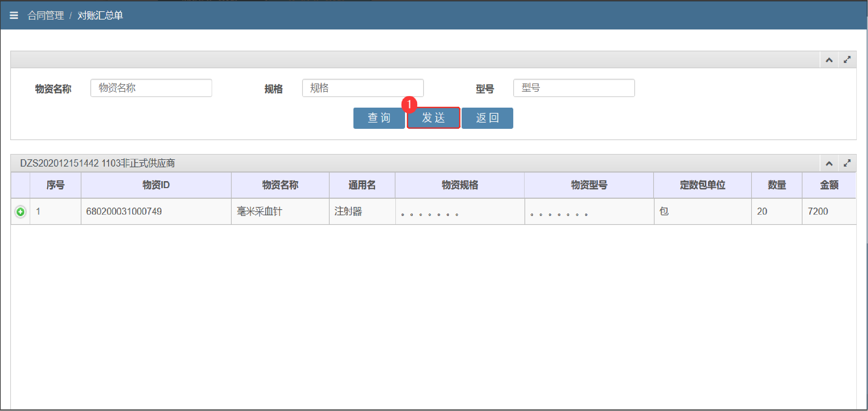Focus the 型号 input field
Viewport: 868px width, 411px height.
click(x=574, y=88)
